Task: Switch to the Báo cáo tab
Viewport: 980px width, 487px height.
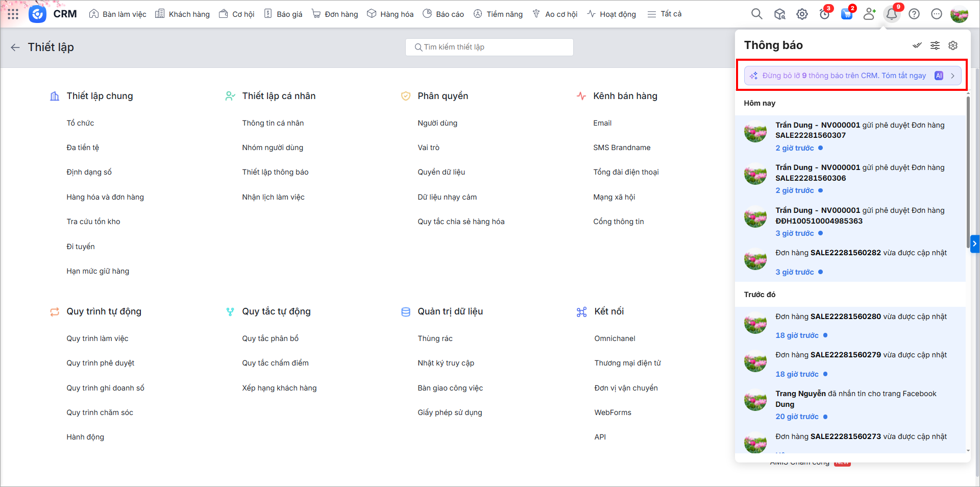Action: click(x=444, y=14)
